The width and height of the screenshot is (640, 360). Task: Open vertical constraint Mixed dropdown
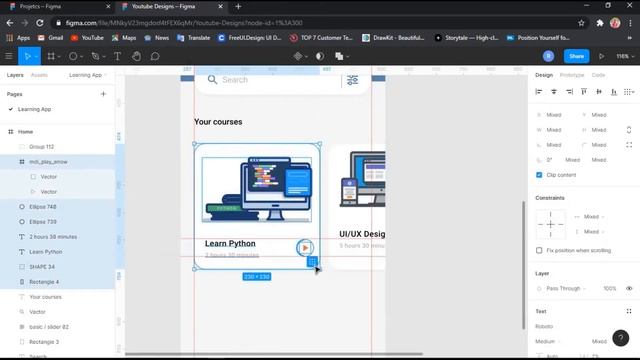coord(594,232)
